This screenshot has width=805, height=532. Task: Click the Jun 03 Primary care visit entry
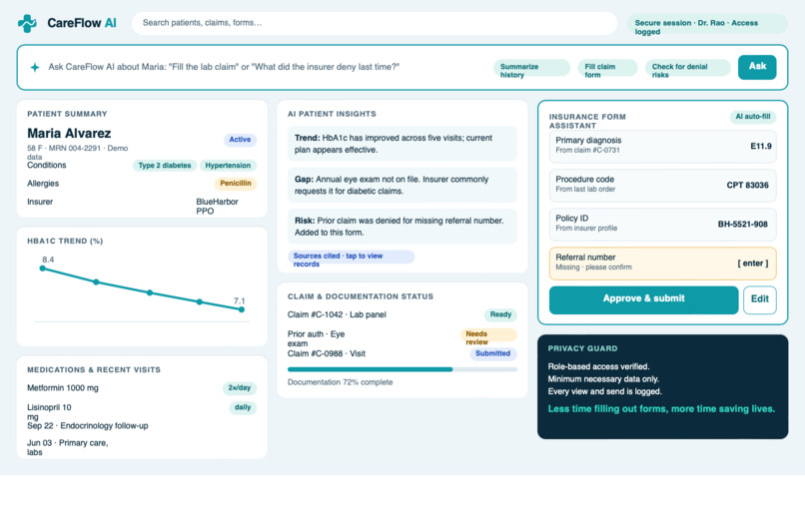point(68,447)
